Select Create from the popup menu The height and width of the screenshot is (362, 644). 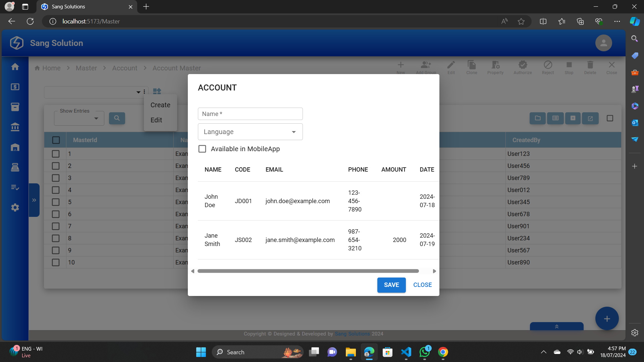click(x=160, y=105)
